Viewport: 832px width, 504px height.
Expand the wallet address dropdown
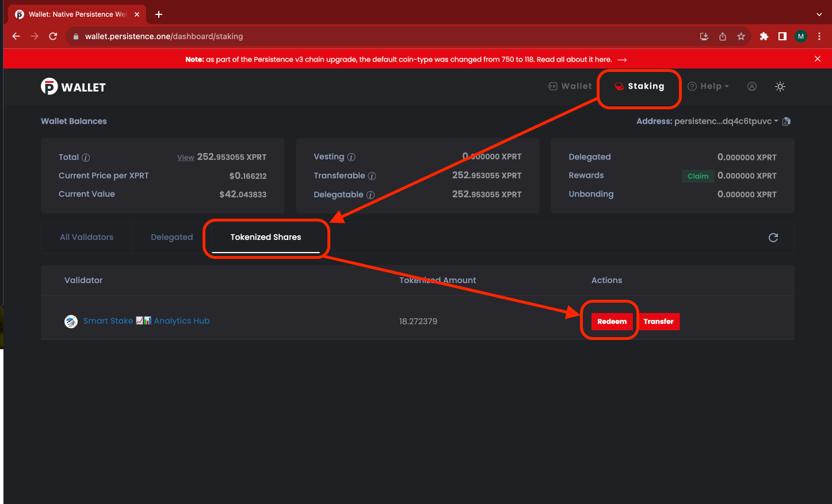[x=776, y=121]
